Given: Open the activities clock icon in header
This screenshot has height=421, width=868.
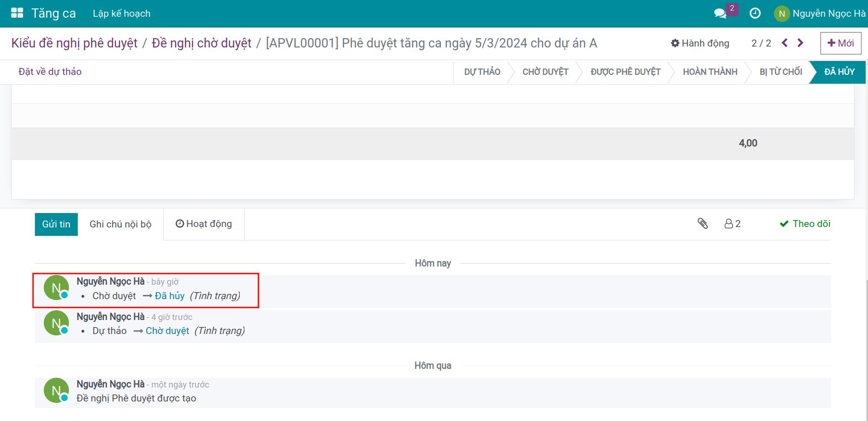Looking at the screenshot, I should click(x=755, y=13).
